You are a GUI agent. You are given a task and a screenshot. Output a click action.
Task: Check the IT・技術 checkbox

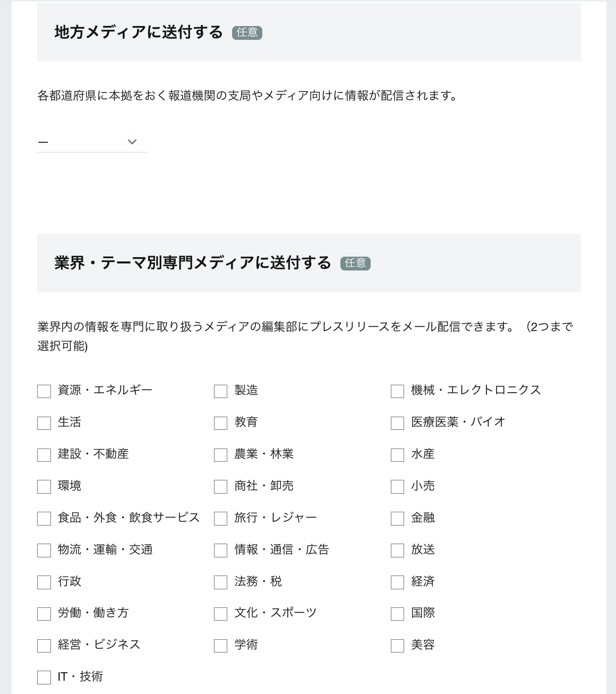[x=44, y=678]
